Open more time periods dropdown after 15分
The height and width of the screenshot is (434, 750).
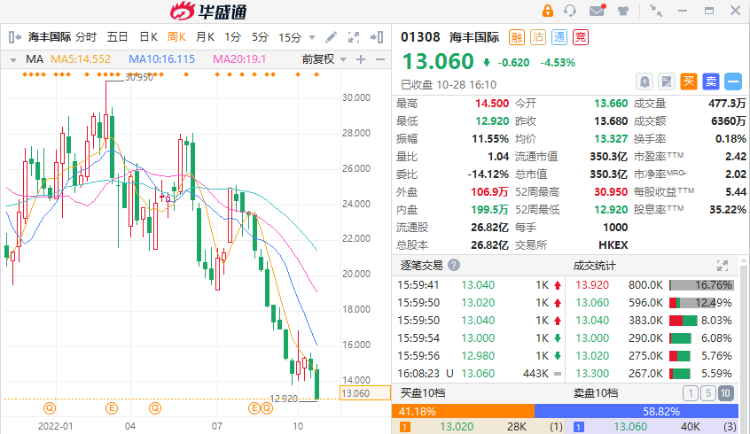(x=312, y=37)
